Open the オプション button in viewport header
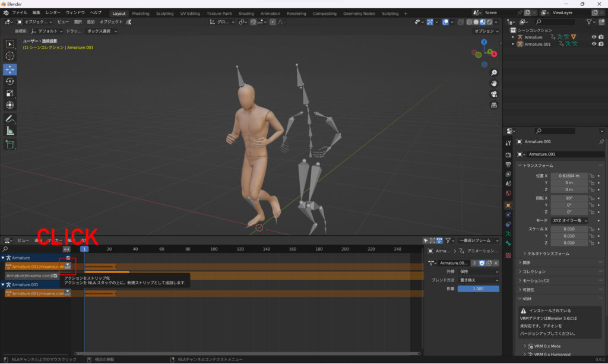608x364 pixels. click(486, 31)
